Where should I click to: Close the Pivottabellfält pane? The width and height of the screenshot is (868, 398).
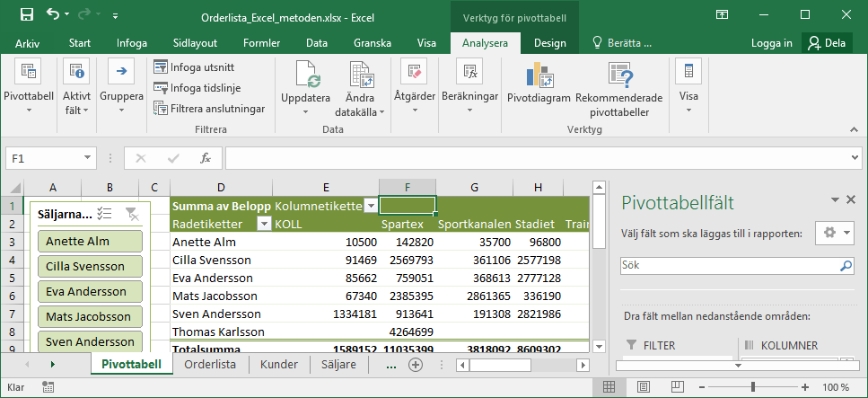coord(851,200)
